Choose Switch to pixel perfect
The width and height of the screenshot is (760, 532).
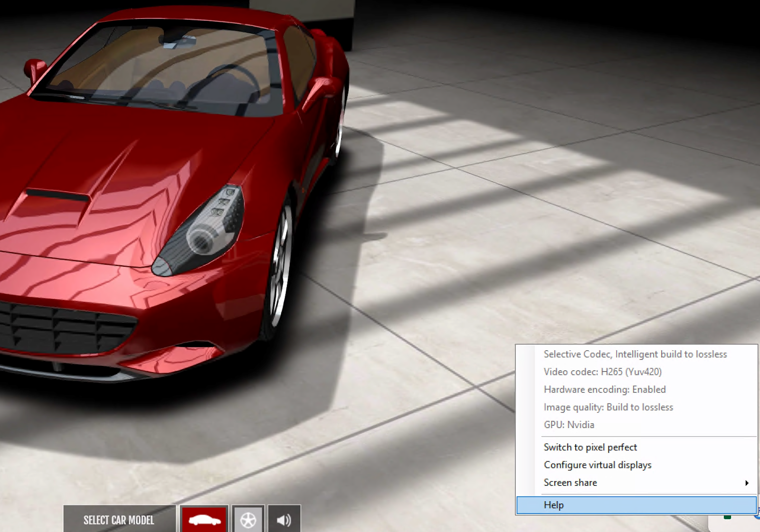[590, 447]
